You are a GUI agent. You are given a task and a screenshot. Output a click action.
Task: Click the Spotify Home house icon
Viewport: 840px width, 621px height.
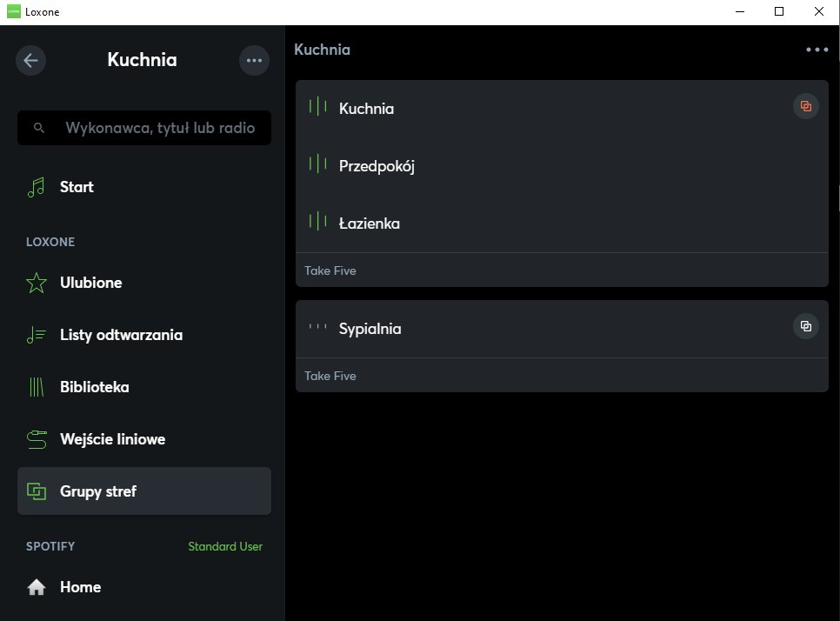tap(36, 587)
